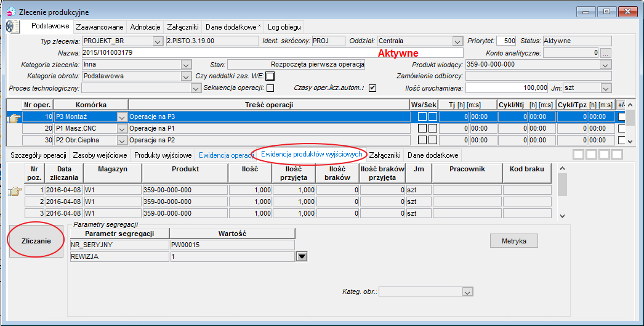The height and width of the screenshot is (326, 644).
Task: Click the Parametr segregacji column header
Action: point(119,234)
